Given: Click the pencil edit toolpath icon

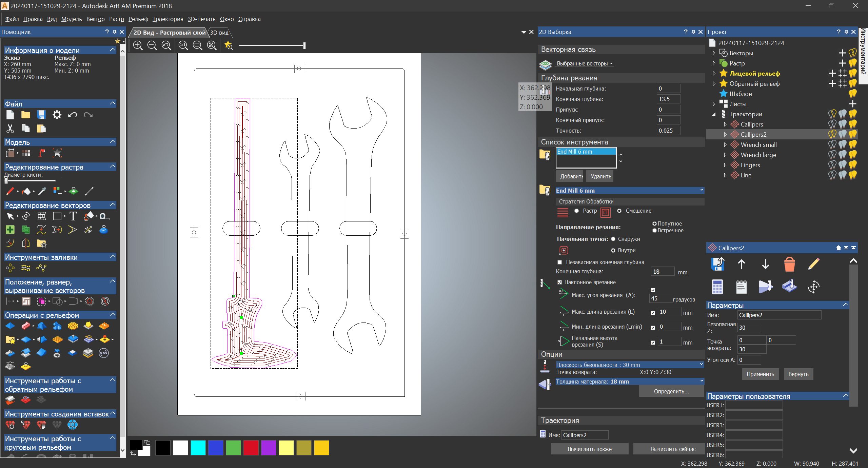Looking at the screenshot, I should 813,264.
